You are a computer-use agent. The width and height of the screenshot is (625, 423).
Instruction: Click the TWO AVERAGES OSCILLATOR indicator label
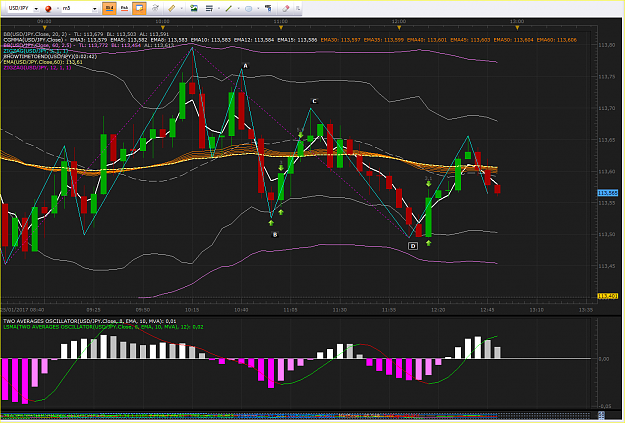coord(90,321)
